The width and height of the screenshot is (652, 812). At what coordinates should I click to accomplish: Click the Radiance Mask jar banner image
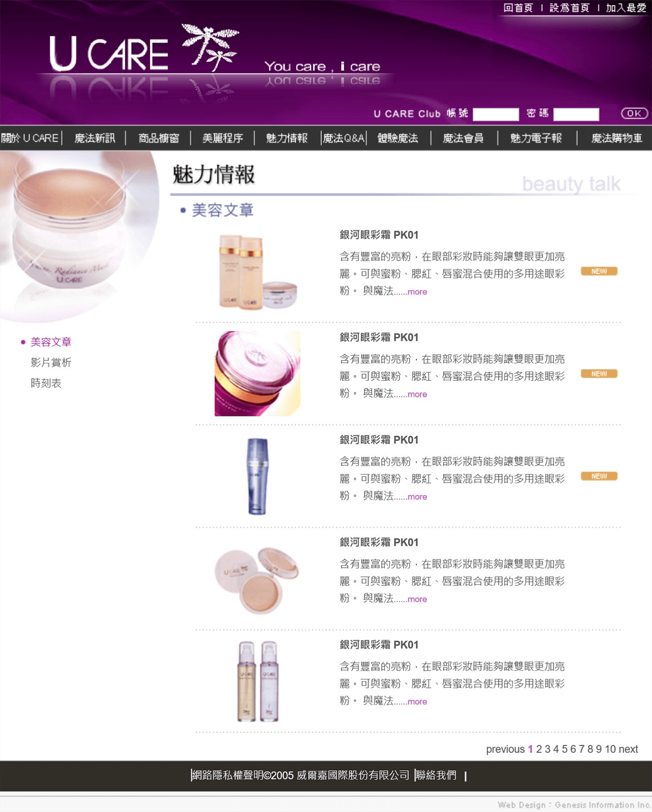coord(79,236)
